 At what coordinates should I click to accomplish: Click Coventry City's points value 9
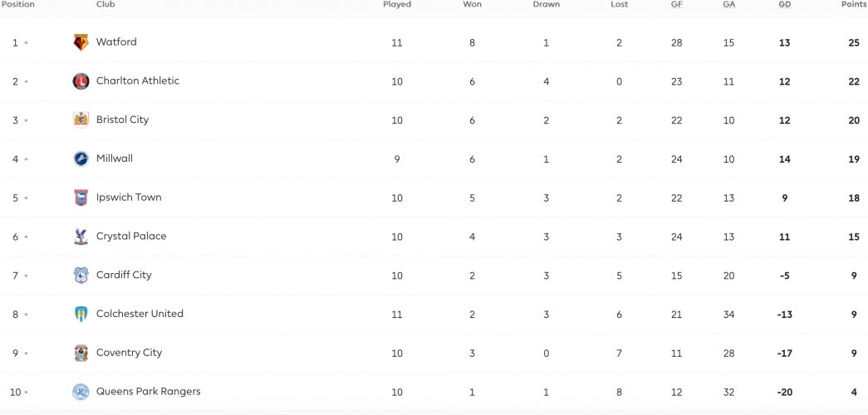point(854,353)
